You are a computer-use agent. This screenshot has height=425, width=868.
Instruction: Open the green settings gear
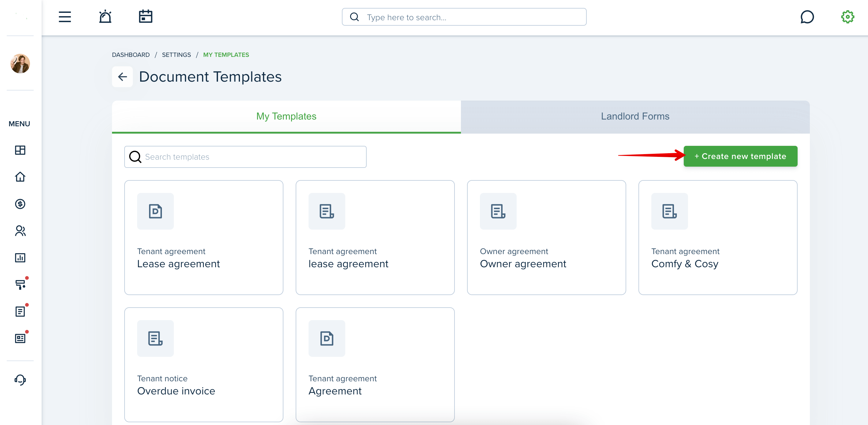pyautogui.click(x=847, y=17)
